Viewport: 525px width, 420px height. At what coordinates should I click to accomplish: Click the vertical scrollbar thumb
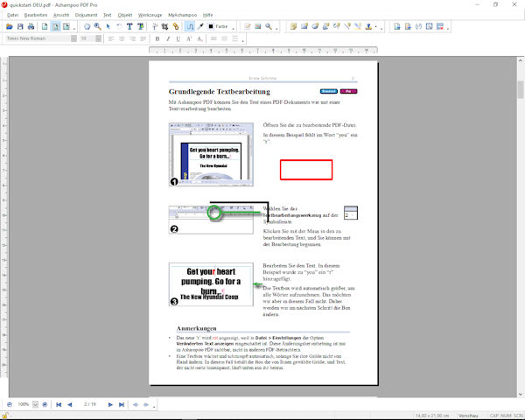521,89
